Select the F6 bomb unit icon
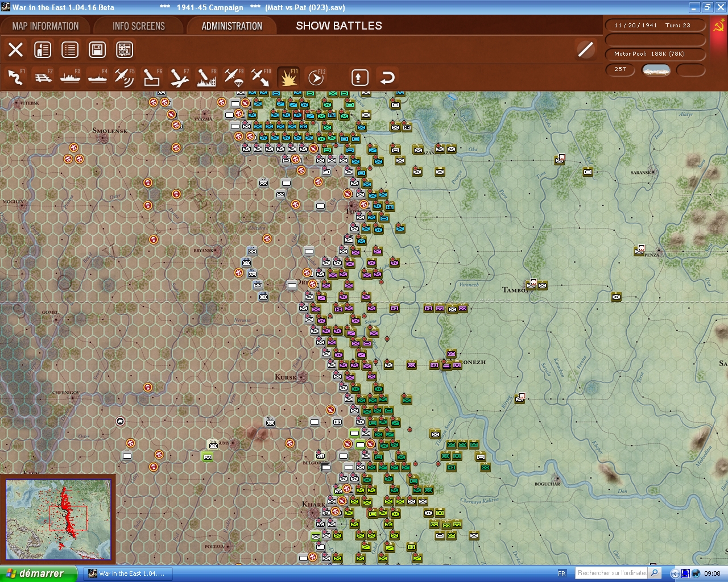The height and width of the screenshot is (582, 728). (152, 77)
